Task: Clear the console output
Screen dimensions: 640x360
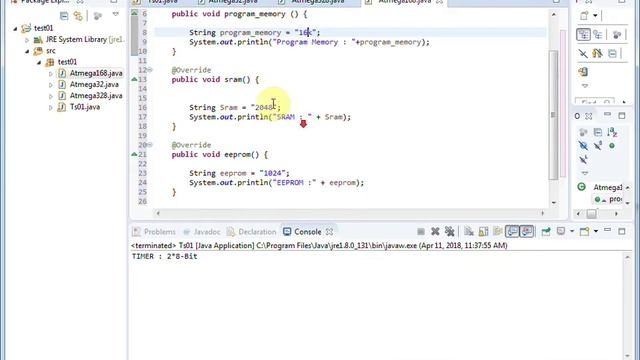Action: pyautogui.click(x=469, y=231)
